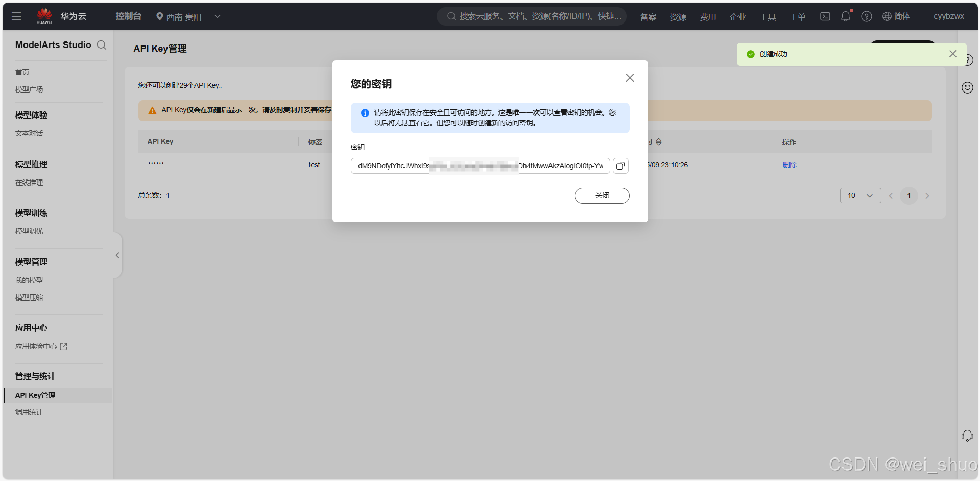Viewport: 980px width, 481px height.
Task: Open the 工单 menu
Action: click(x=797, y=17)
